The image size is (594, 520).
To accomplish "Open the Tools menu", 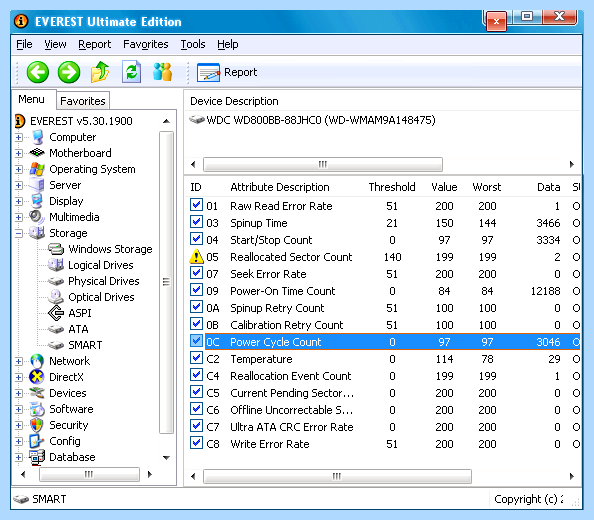I will tap(193, 44).
